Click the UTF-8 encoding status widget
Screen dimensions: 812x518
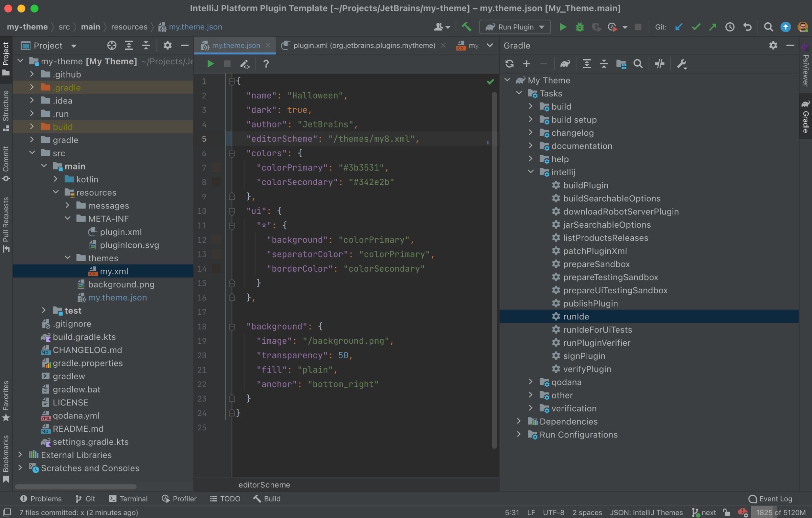(554, 512)
